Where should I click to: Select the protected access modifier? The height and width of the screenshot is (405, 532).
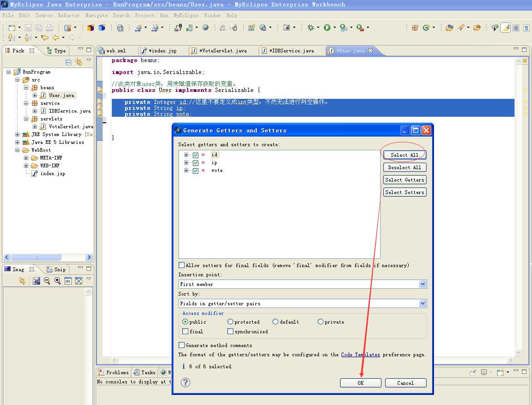point(230,322)
